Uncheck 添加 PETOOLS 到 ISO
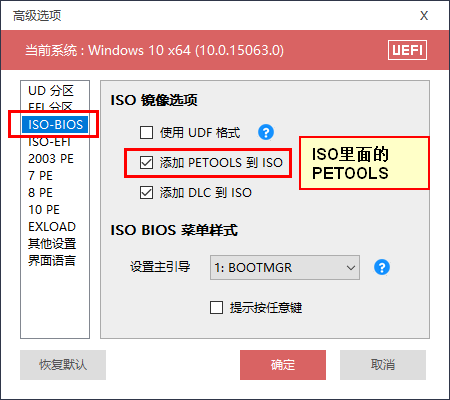This screenshot has width=450, height=400. 147,162
